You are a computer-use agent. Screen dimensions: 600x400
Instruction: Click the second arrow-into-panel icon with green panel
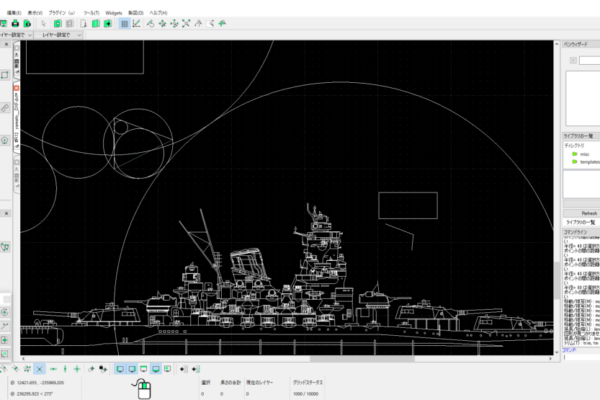tap(196, 369)
